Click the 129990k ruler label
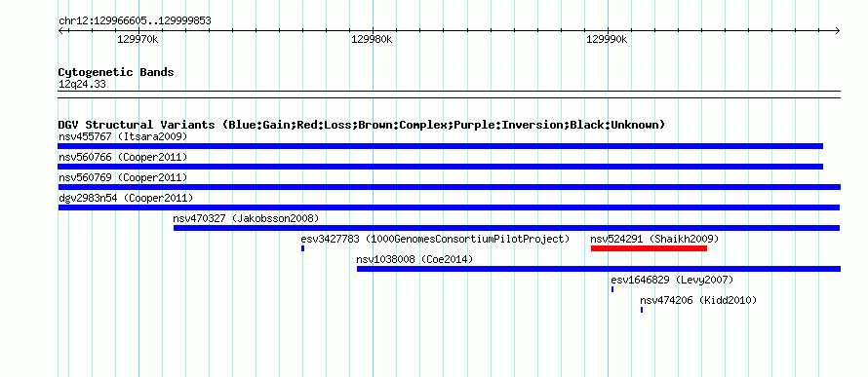The height and width of the screenshot is (377, 868). tap(607, 39)
